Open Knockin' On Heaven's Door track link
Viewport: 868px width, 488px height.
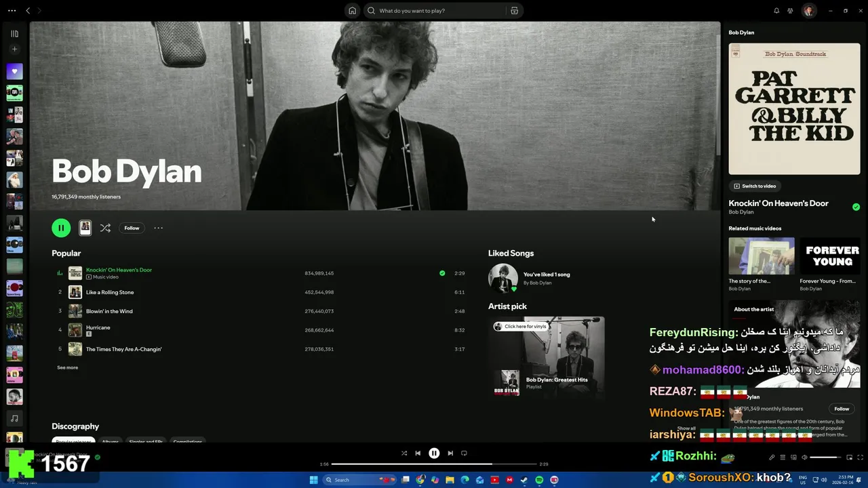[x=119, y=270]
